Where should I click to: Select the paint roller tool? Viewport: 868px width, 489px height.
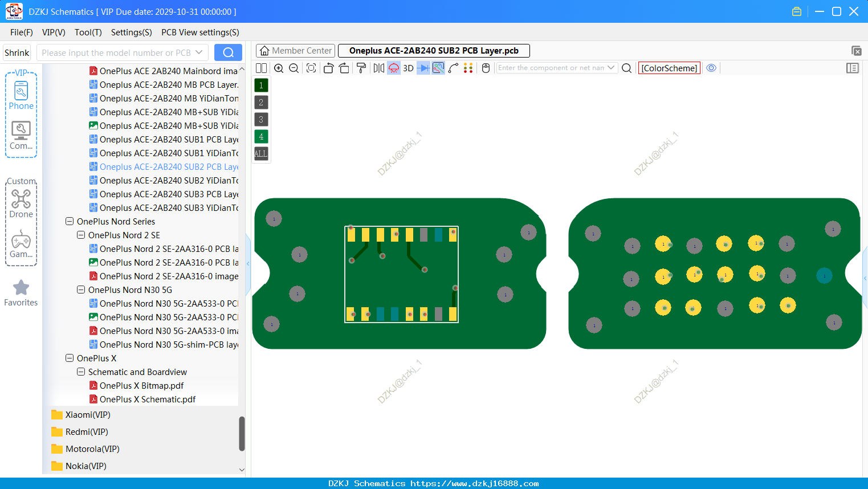point(361,68)
